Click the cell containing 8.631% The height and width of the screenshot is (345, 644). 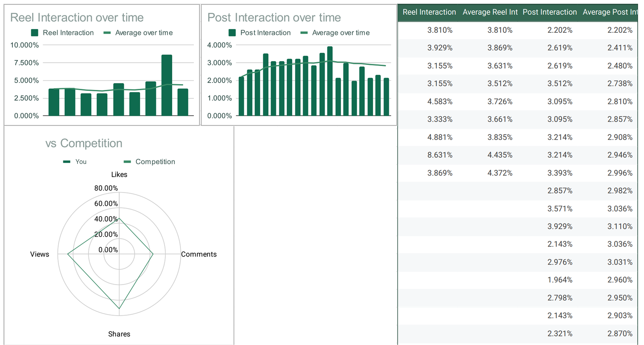click(x=440, y=155)
